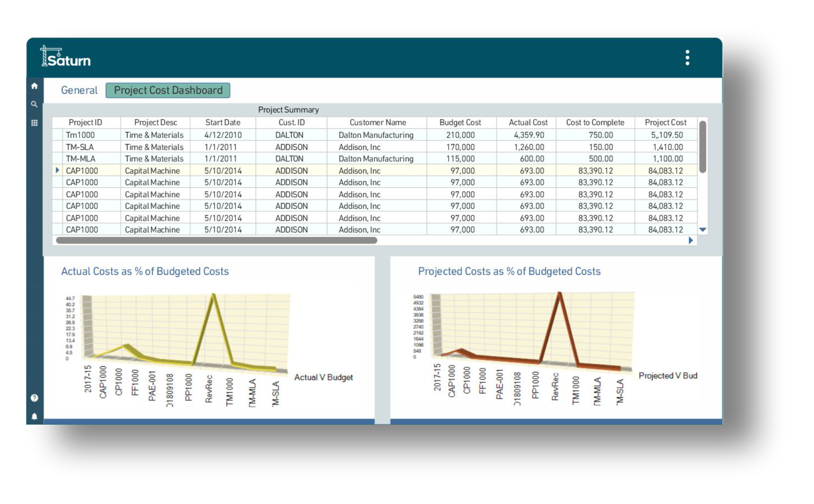The image size is (814, 504).
Task: Switch to the General tab
Action: [79, 90]
